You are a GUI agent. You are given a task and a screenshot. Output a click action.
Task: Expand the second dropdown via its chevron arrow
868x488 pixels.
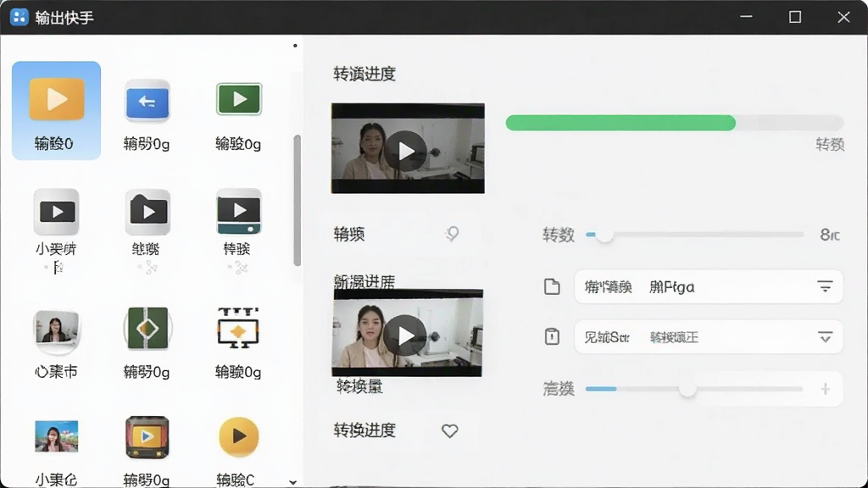tap(825, 337)
